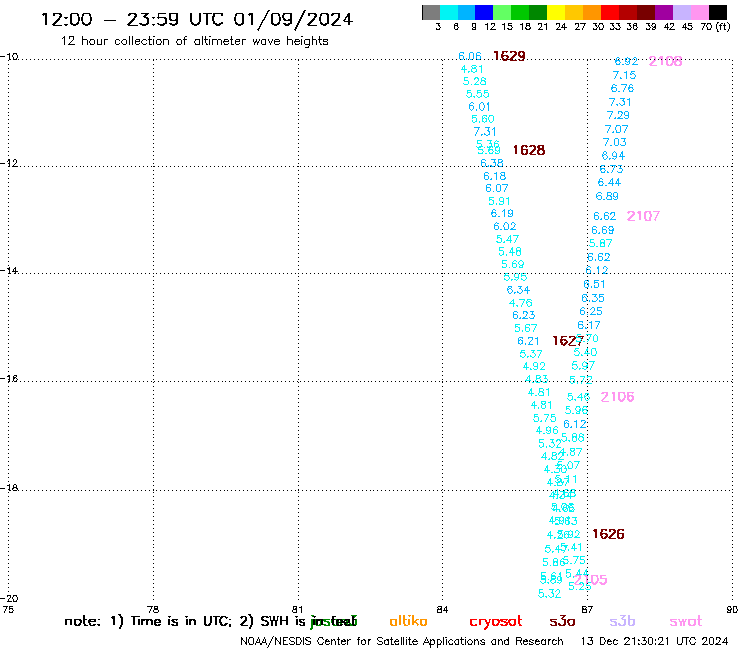
Task: Click the wave height value 7.29
Action: [x=618, y=115]
